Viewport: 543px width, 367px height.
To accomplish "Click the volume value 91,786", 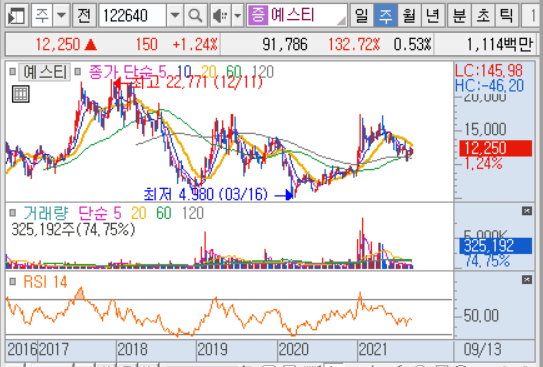I will [x=285, y=44].
